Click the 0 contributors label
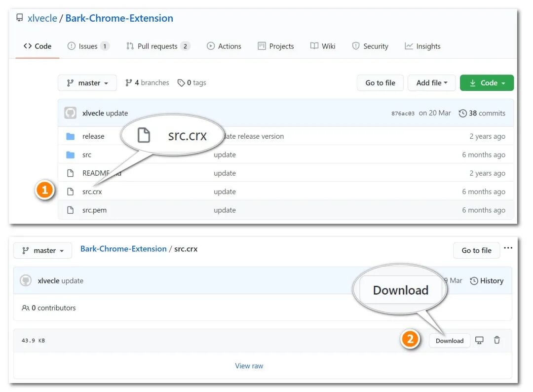The image size is (533, 392). pyautogui.click(x=53, y=308)
